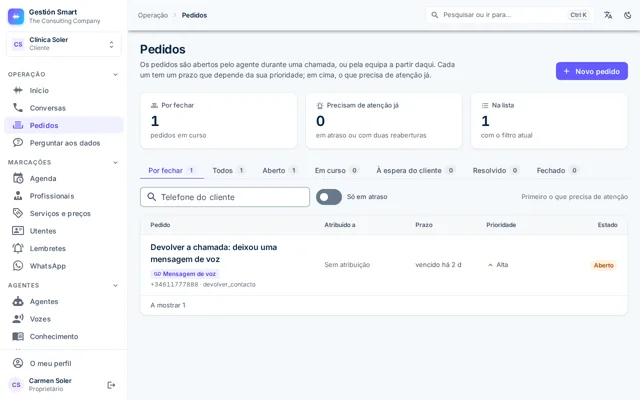The image size is (640, 400).
Task: Click the search magnifier icon in top bar
Action: coord(435,15)
